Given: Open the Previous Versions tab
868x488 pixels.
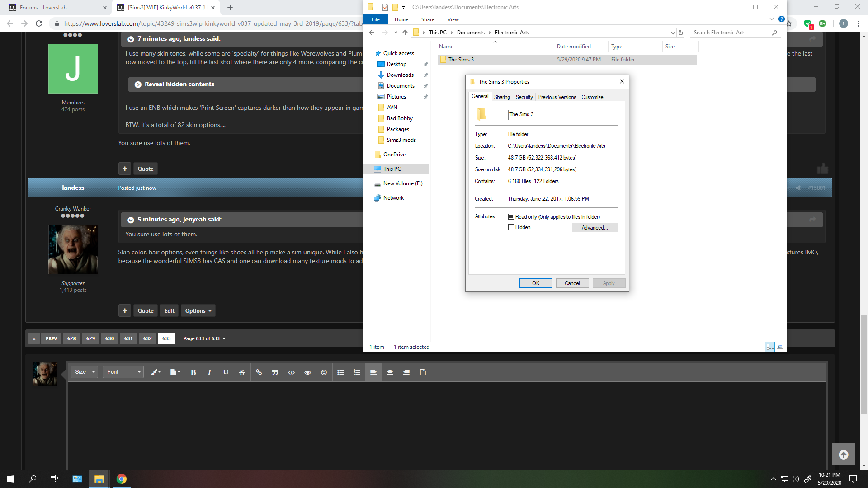Looking at the screenshot, I should point(557,97).
